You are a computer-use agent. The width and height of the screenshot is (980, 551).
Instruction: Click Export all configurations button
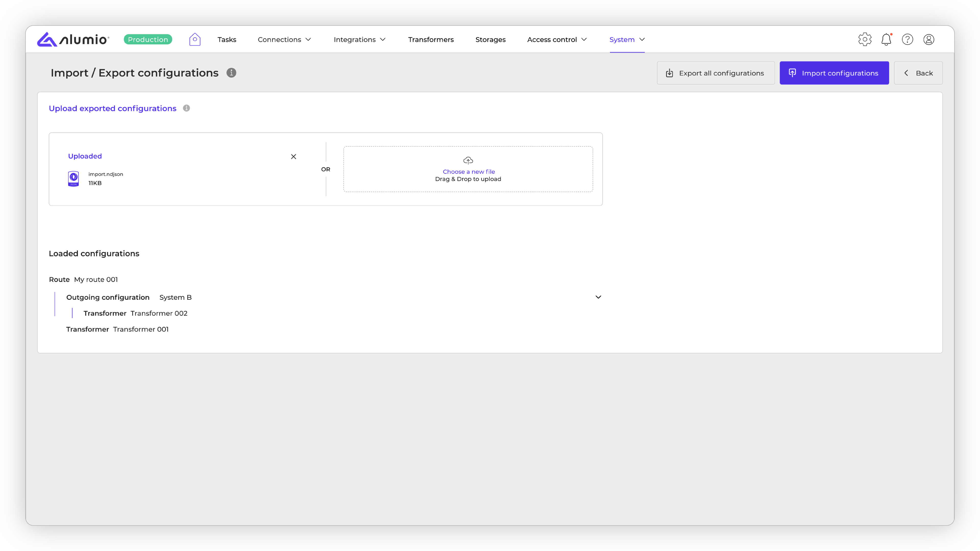[715, 73]
